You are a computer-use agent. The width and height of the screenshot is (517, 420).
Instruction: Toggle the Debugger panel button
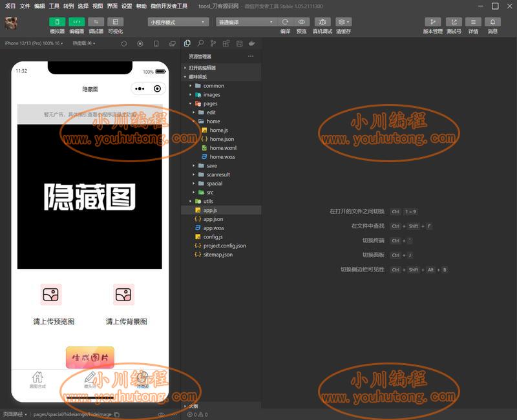[96, 22]
